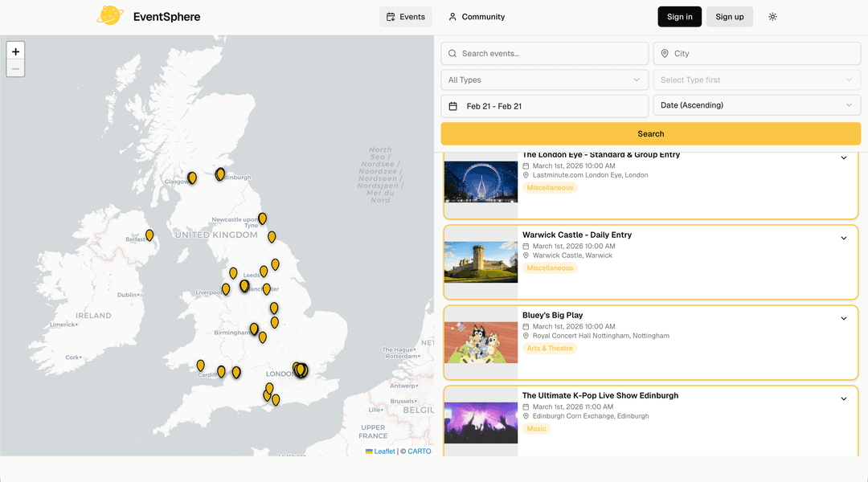Click the map zoom in plus button
Image resolution: width=868 pixels, height=482 pixels.
[15, 51]
